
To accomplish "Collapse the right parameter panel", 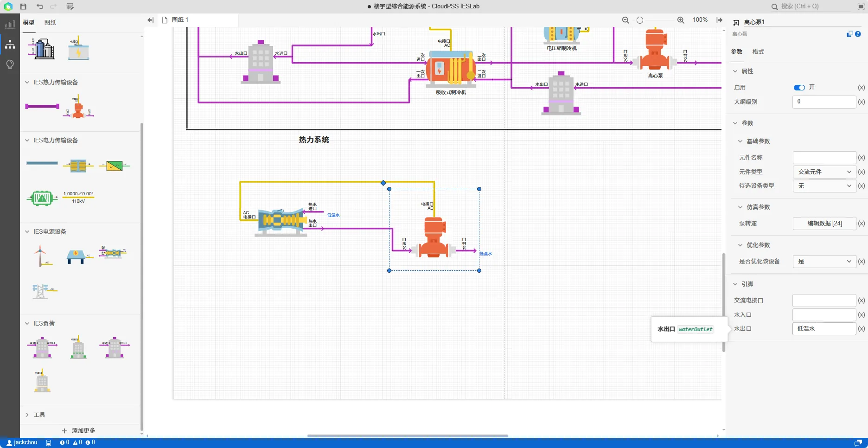I will (x=719, y=20).
